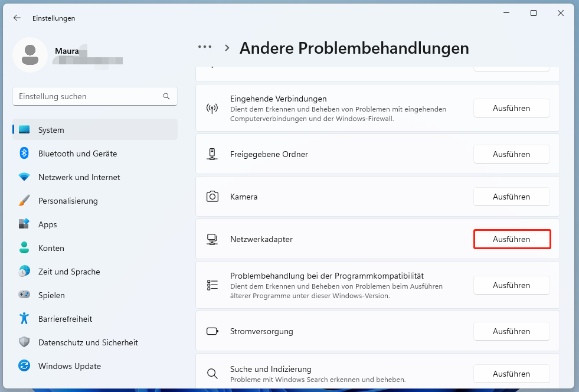Click the Freigegebene Ordner label

pyautogui.click(x=269, y=154)
